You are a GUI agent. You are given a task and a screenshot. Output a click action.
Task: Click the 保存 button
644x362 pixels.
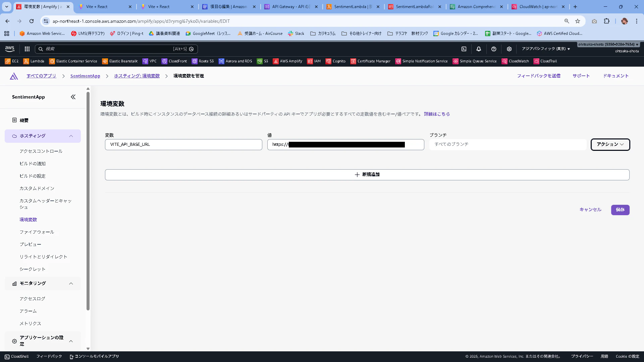click(x=620, y=210)
